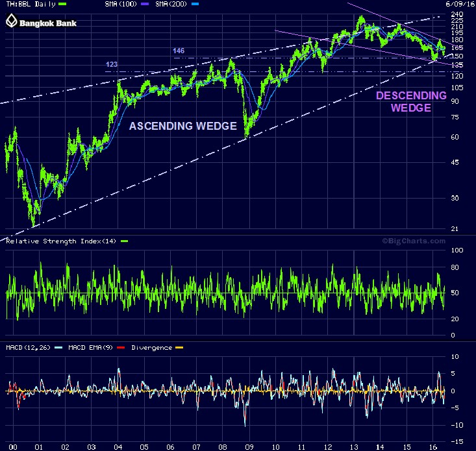
Task: Click the 210 price axis label
Action: 457,27
